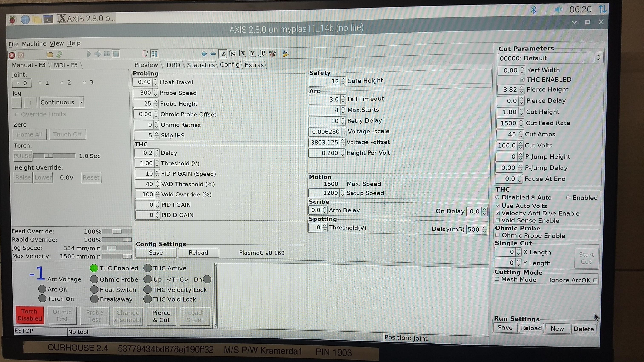The image size is (644, 362).
Task: Adjust the Float Travel spinner arrows
Action: [x=155, y=82]
